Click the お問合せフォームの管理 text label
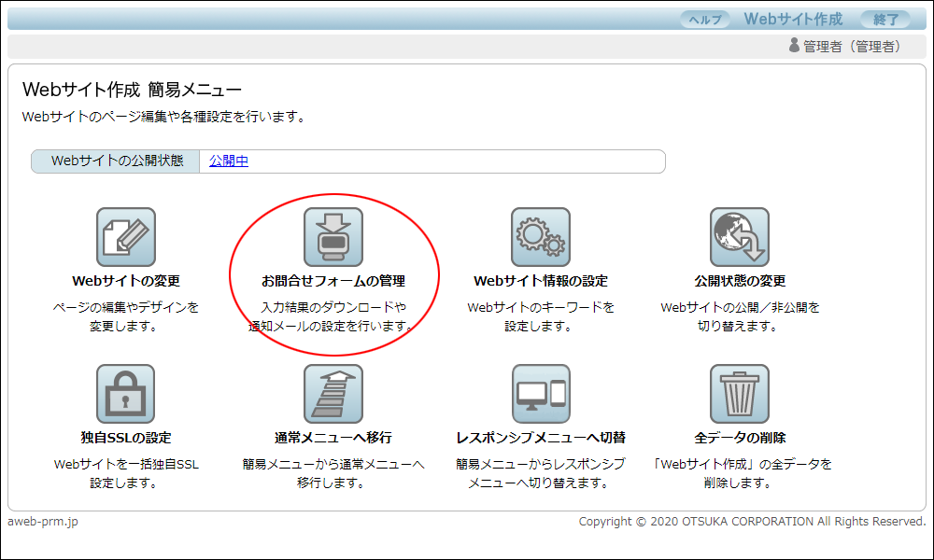Screen dimensions: 934x560 point(333,280)
